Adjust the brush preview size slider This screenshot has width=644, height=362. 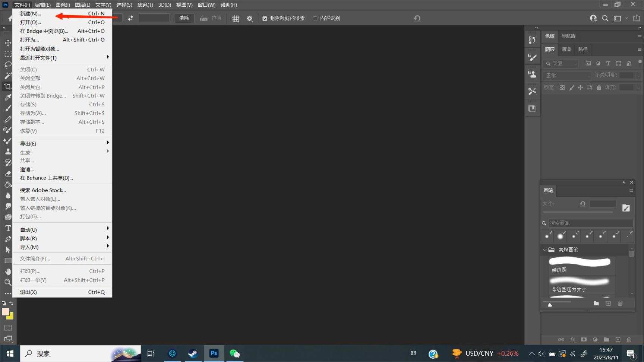(550, 304)
